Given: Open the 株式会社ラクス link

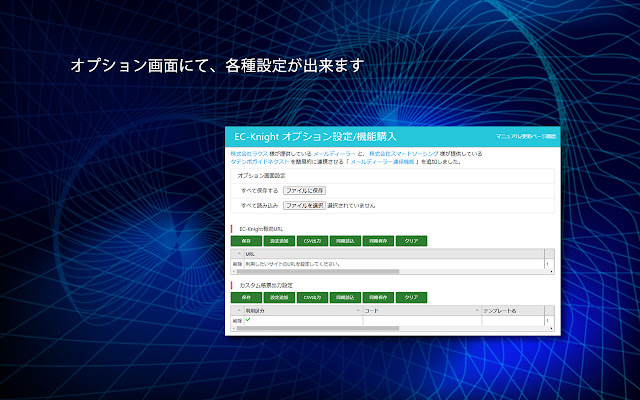Looking at the screenshot, I should point(249,154).
